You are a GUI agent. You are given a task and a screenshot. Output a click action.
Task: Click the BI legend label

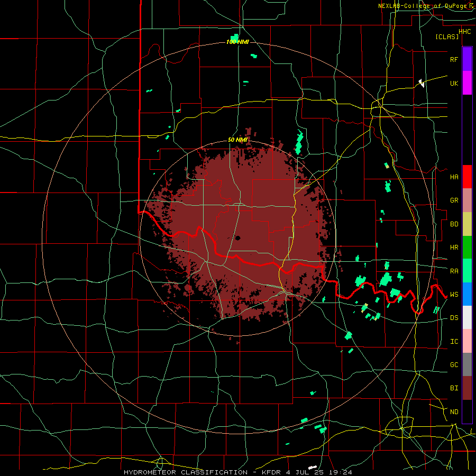tap(454, 388)
